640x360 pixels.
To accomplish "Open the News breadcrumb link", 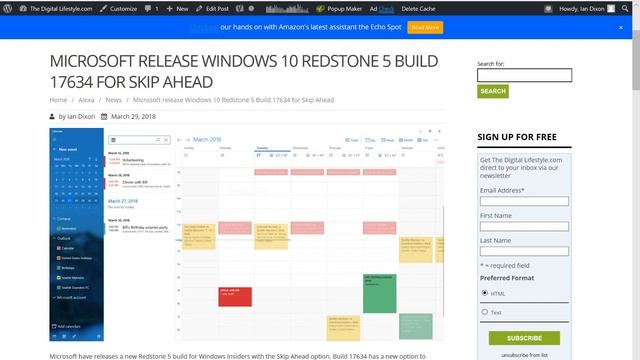I will click(113, 100).
